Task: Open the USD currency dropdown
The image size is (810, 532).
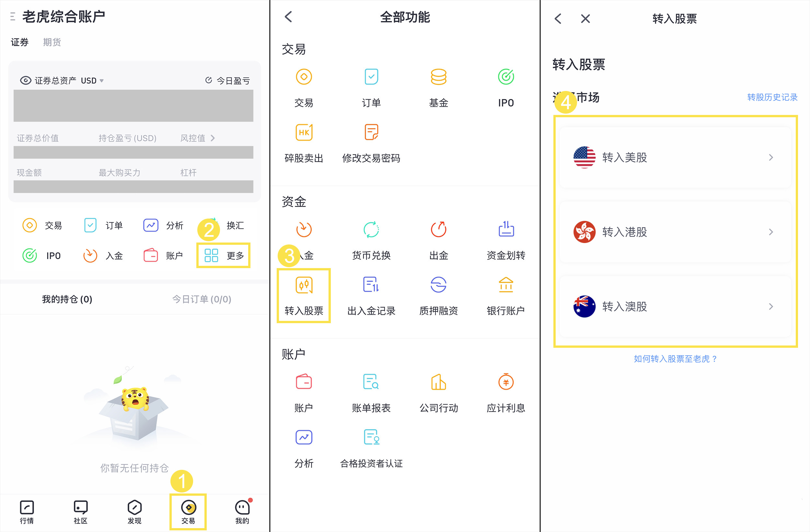Action: point(92,81)
